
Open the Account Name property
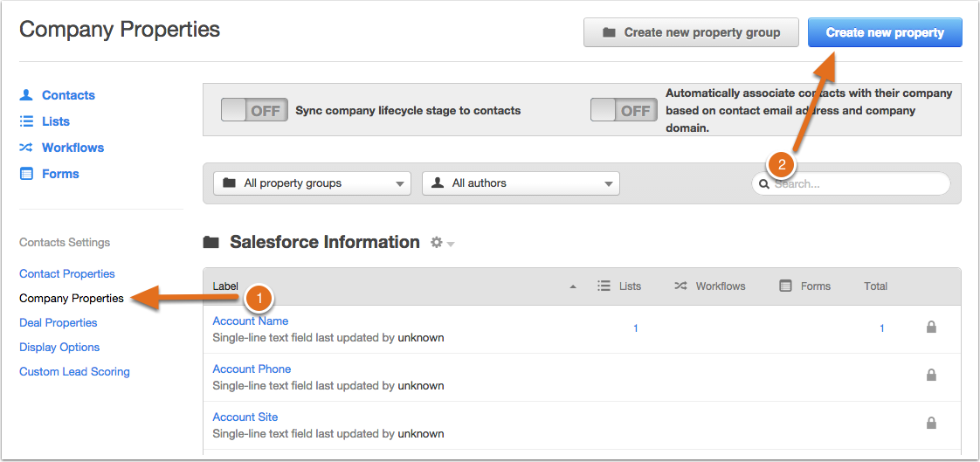(250, 321)
